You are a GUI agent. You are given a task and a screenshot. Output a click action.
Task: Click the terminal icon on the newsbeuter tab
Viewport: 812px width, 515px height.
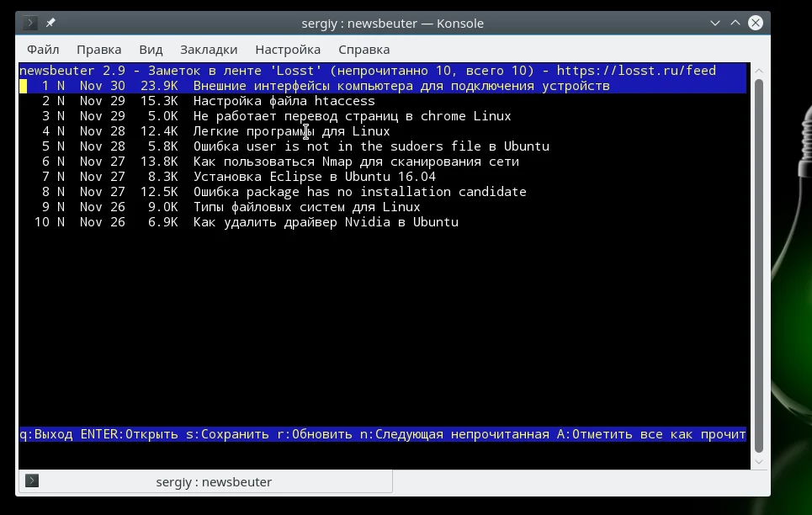click(x=32, y=480)
